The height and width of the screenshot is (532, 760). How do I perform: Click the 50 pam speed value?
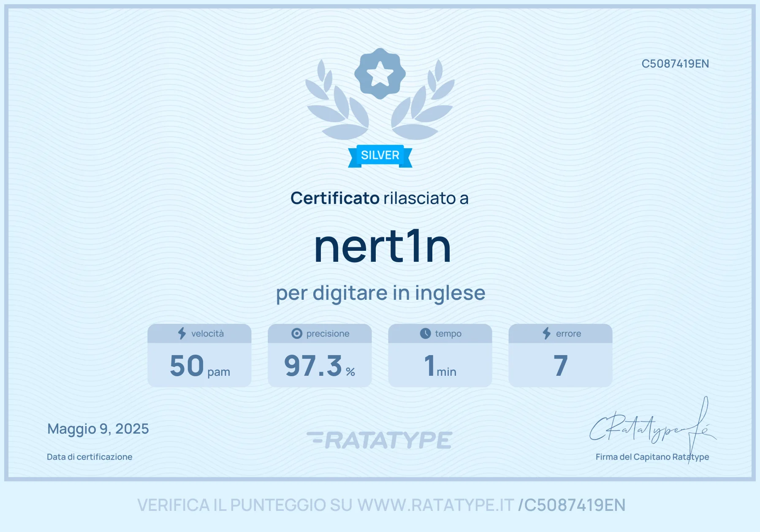pos(200,366)
